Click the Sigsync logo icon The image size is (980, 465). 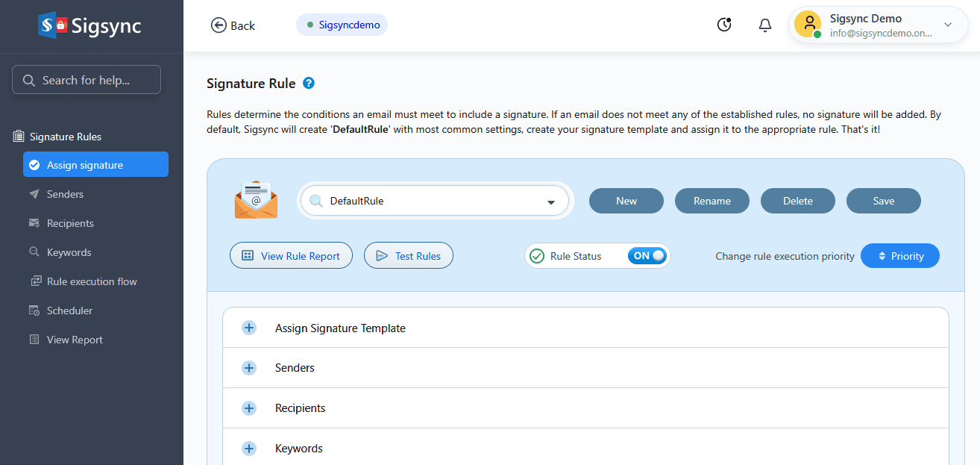point(52,26)
